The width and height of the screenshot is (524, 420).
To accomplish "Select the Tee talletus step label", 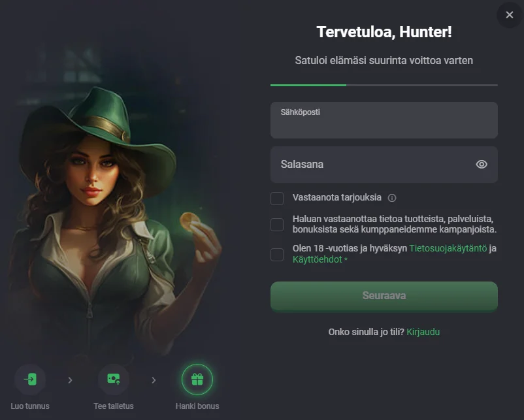I will click(x=114, y=406).
